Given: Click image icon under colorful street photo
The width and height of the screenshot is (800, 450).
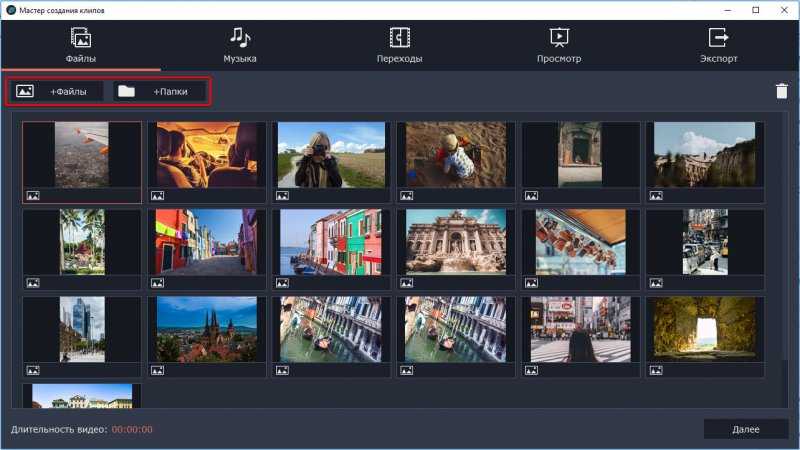Looking at the screenshot, I should click(x=158, y=283).
